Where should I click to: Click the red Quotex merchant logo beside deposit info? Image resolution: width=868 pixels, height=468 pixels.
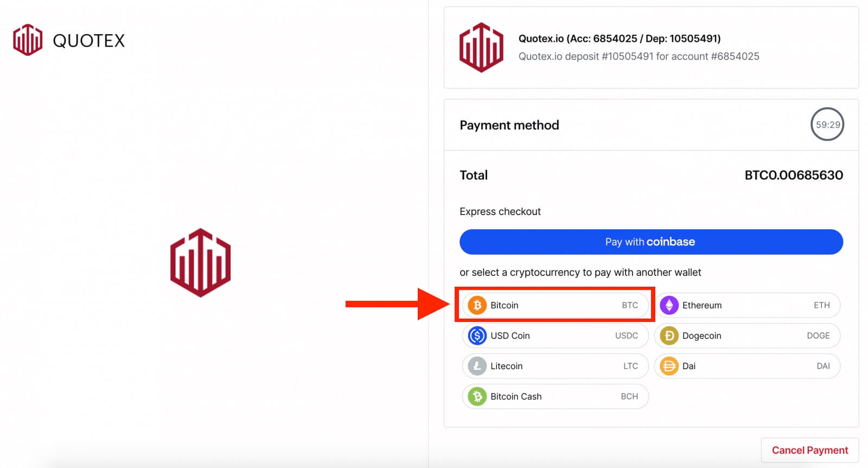pyautogui.click(x=481, y=47)
